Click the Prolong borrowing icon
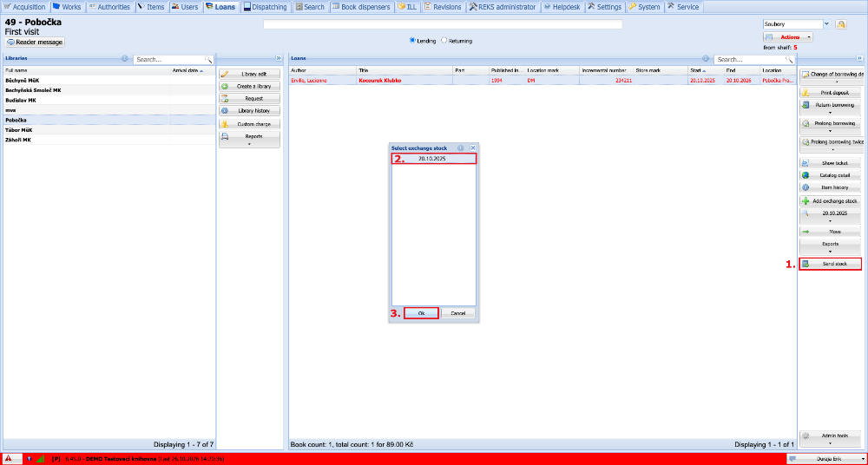The width and height of the screenshot is (868, 465). (806, 123)
